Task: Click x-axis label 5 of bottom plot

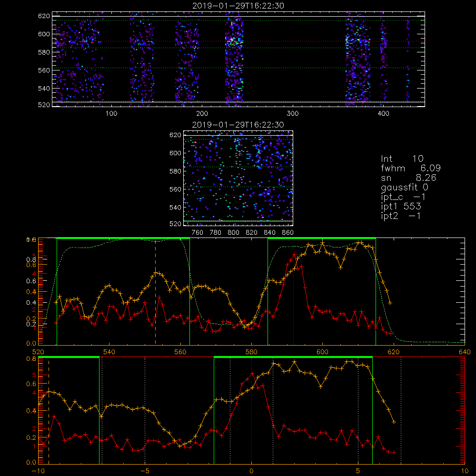Action: tap(358, 471)
